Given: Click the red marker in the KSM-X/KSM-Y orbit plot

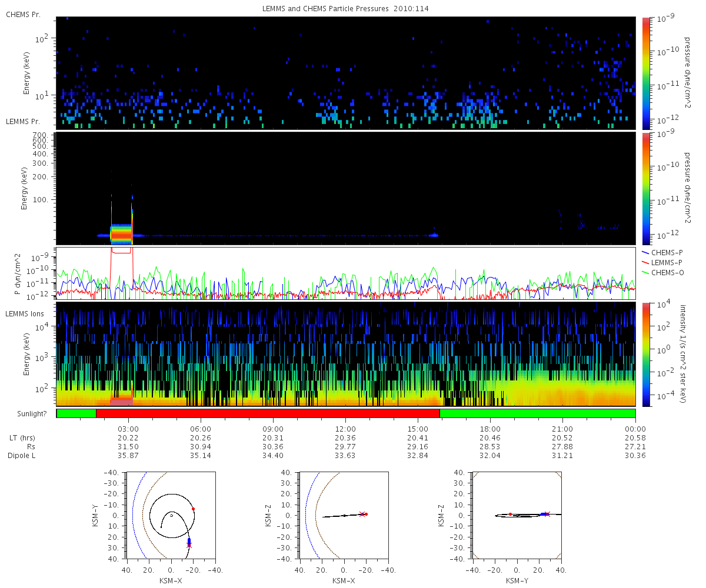Looking at the screenshot, I should pos(193,509).
